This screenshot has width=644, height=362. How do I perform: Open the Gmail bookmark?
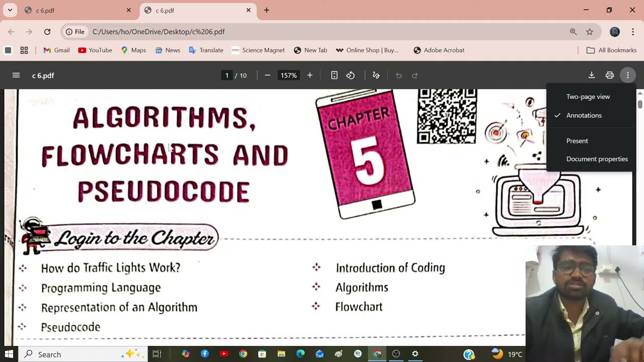click(56, 50)
